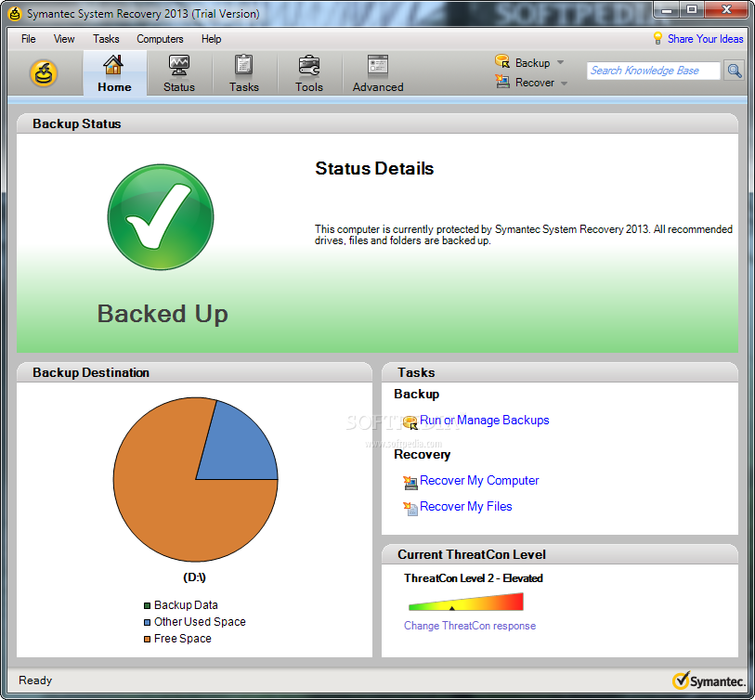The height and width of the screenshot is (700, 755).
Task: Open the Status monitor icon
Action: click(178, 65)
